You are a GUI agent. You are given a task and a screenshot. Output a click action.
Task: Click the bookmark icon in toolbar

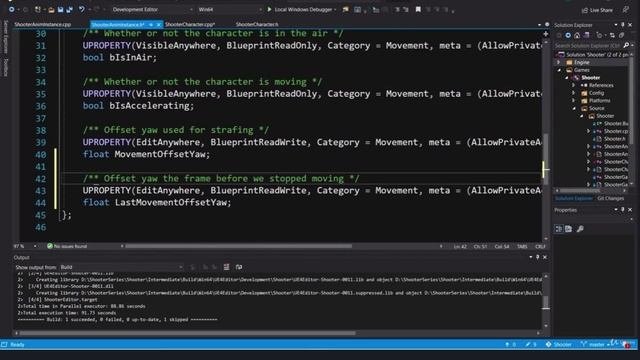point(418,9)
